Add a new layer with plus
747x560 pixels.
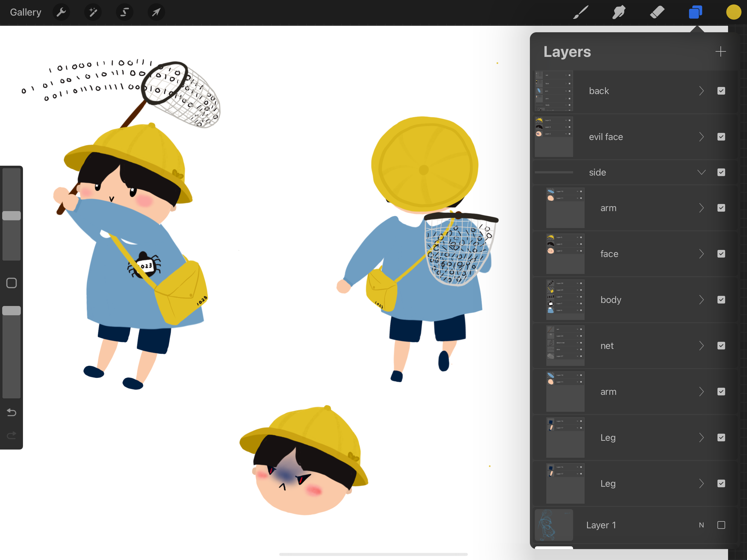(x=720, y=52)
